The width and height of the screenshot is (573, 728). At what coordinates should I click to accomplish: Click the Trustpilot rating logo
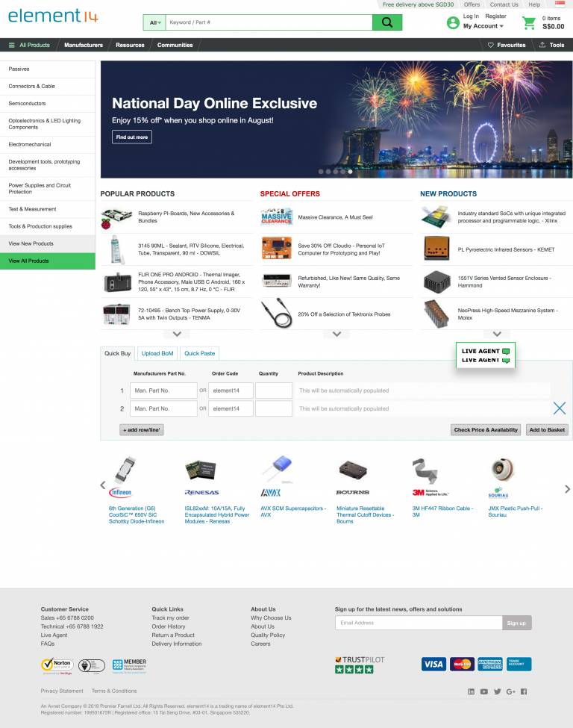pyautogui.click(x=360, y=665)
